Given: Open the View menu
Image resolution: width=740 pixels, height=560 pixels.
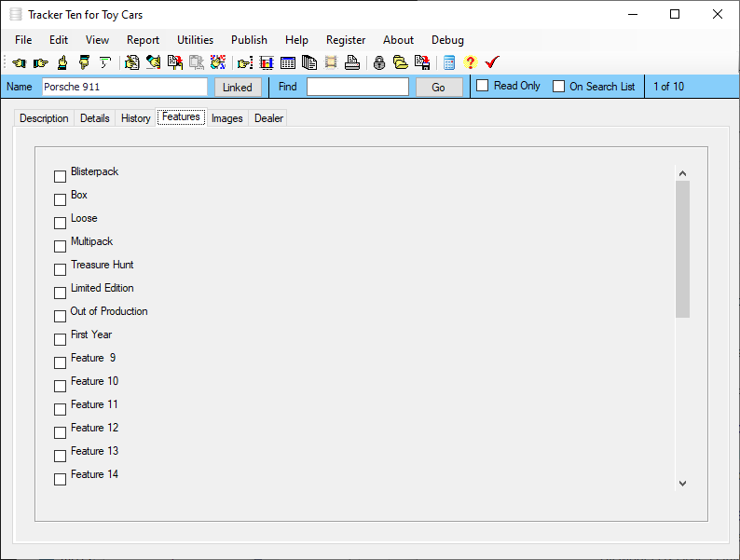Looking at the screenshot, I should 97,40.
